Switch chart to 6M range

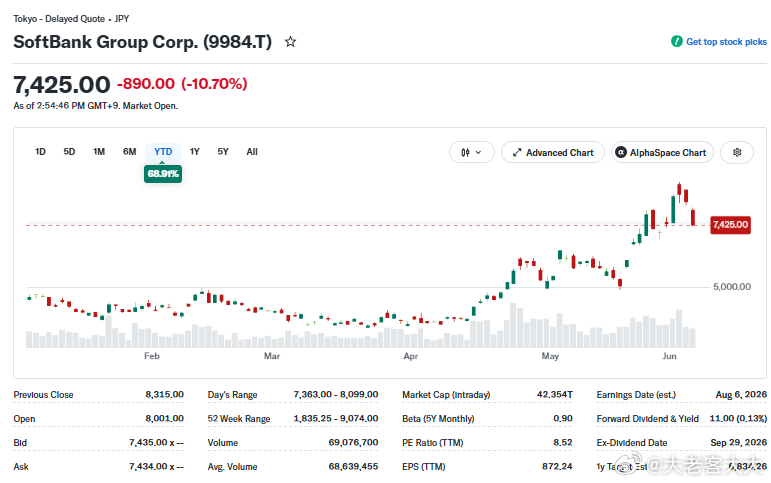click(129, 151)
